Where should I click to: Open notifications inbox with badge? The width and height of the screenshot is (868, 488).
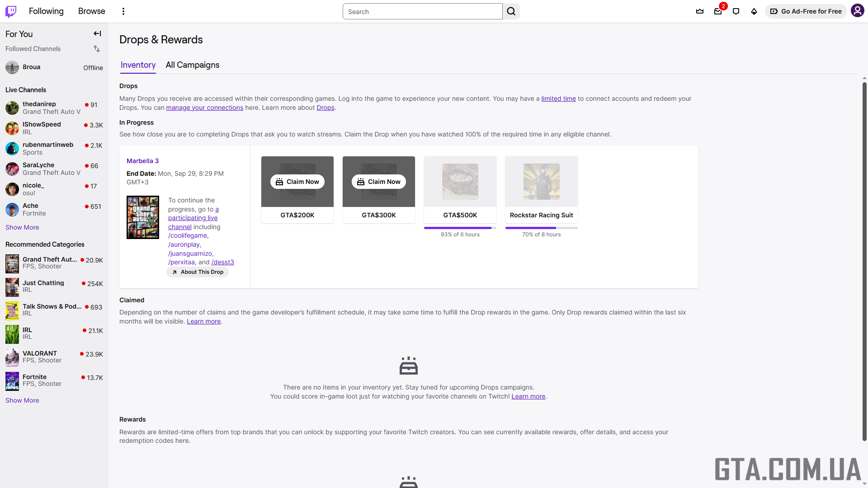click(718, 11)
